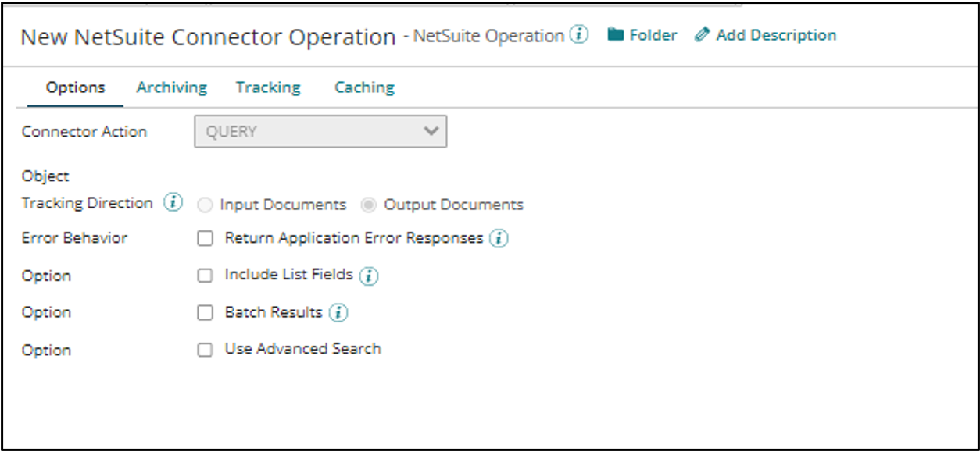Toggle the Batch Results checkbox
The image size is (980, 452).
pyautogui.click(x=205, y=313)
